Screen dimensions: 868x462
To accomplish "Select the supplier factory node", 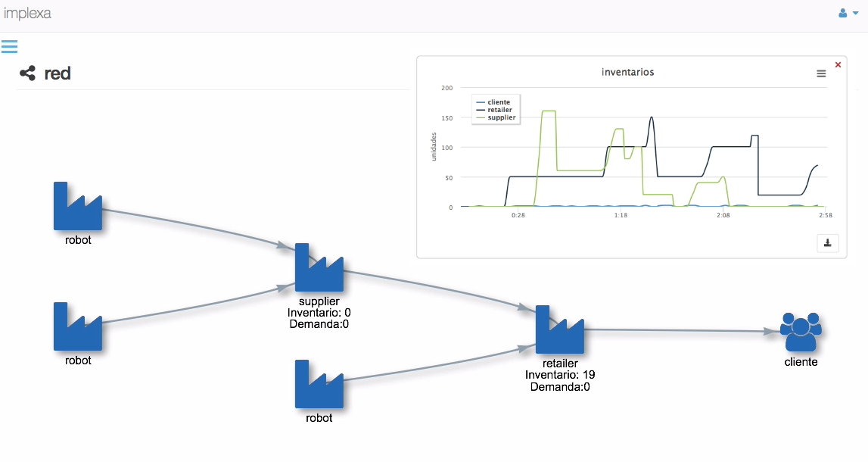I will click(x=319, y=268).
